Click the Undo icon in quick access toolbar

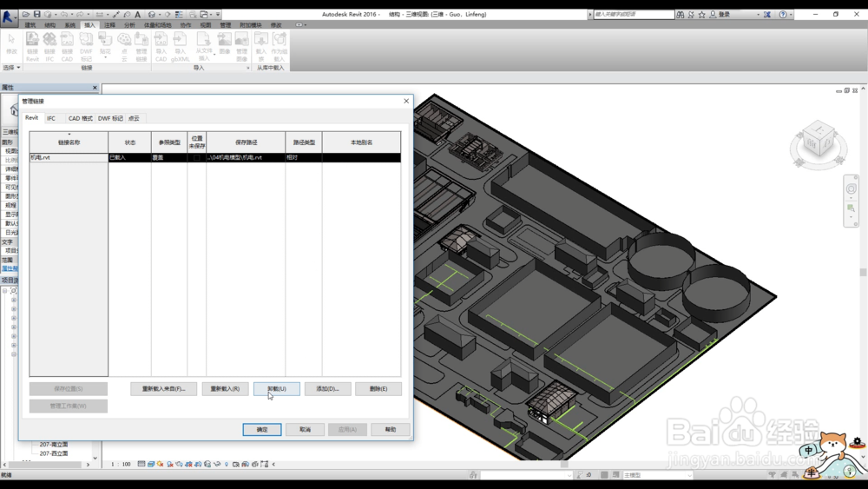tap(64, 15)
